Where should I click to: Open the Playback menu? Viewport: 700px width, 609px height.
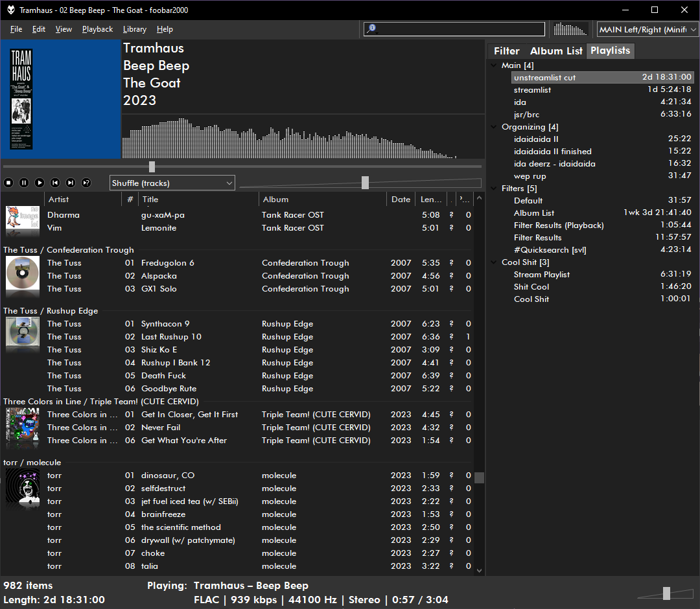point(97,29)
